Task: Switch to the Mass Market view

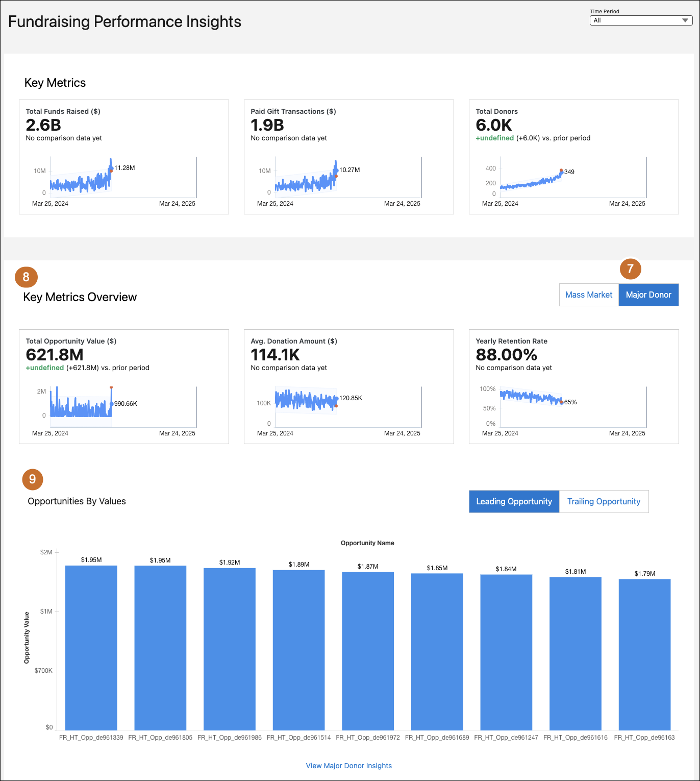Action: click(589, 295)
